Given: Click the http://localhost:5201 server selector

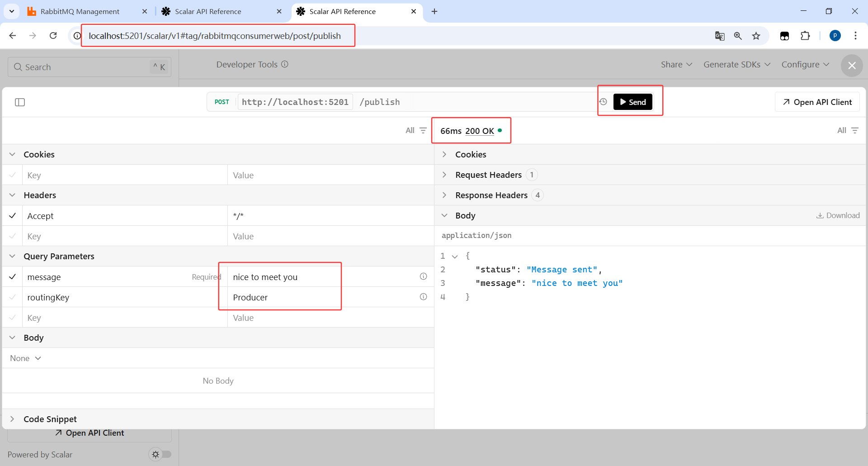Looking at the screenshot, I should pos(295,102).
